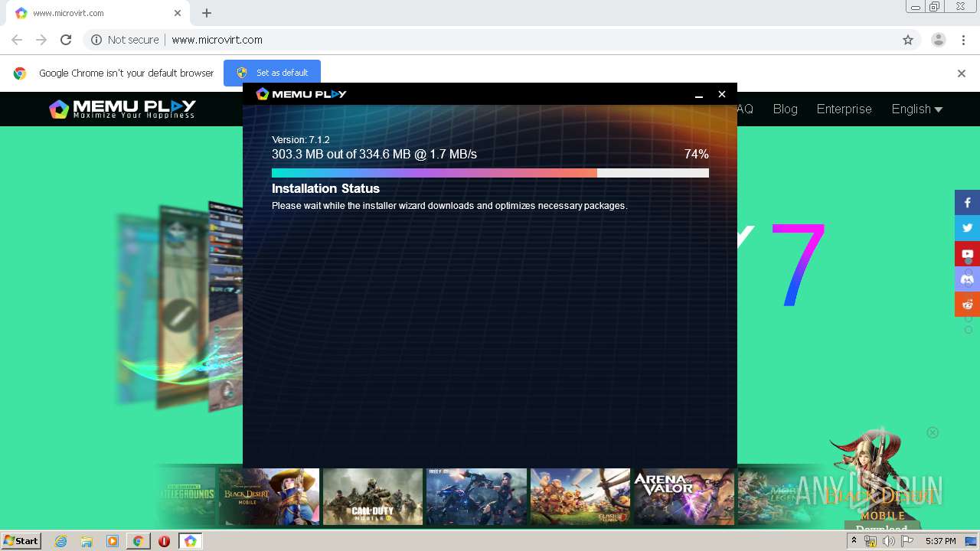Expand the English language dropdown
Viewport: 980px width, 551px height.
(x=916, y=109)
